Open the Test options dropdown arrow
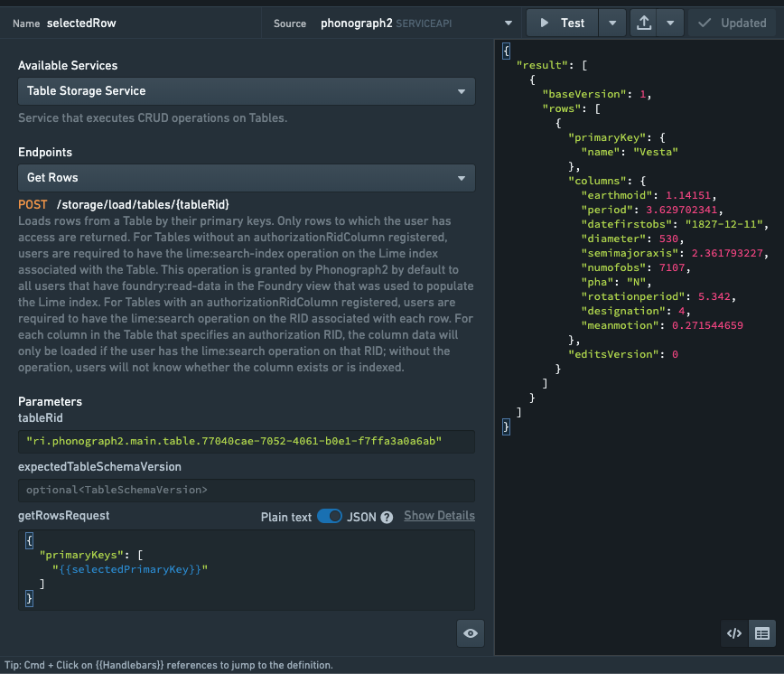Viewport: 784px width, 674px height. 612,23
